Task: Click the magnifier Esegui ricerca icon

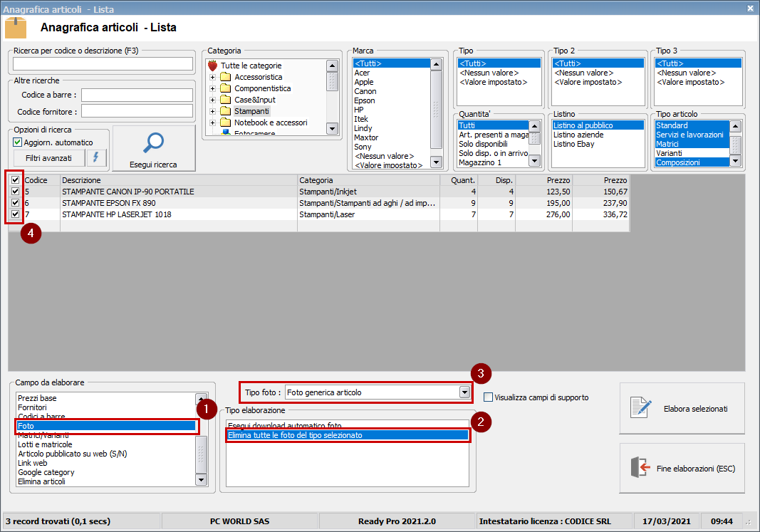Action: click(x=154, y=142)
